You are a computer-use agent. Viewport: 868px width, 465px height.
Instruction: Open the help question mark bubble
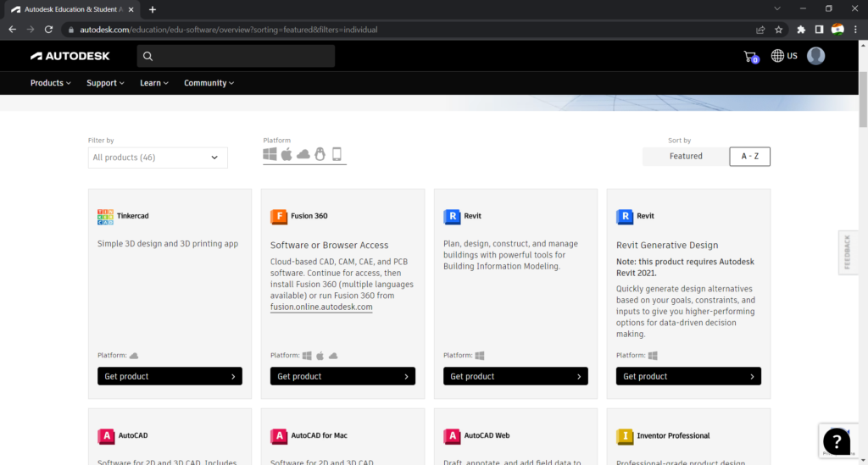(837, 441)
